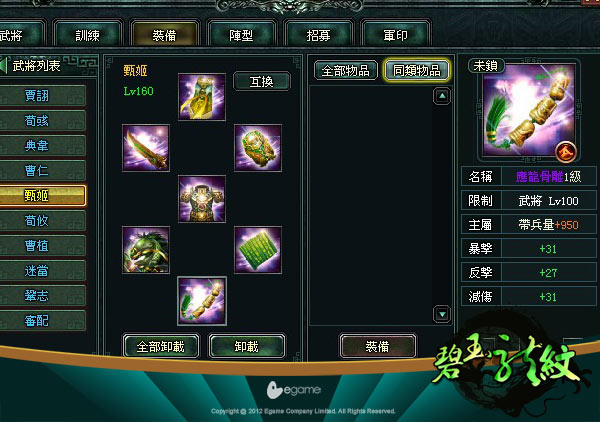Click the 裝備 equip button below item list
The image size is (600, 422).
click(x=377, y=346)
